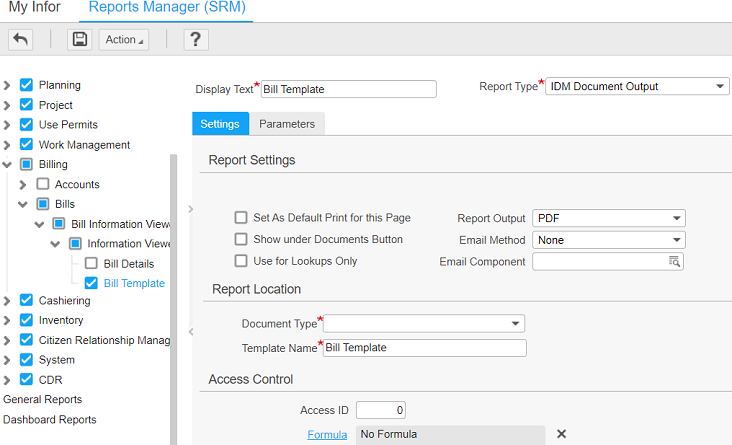This screenshot has width=732, height=445.
Task: Enable Set As Default Print for this Page
Action: click(241, 218)
